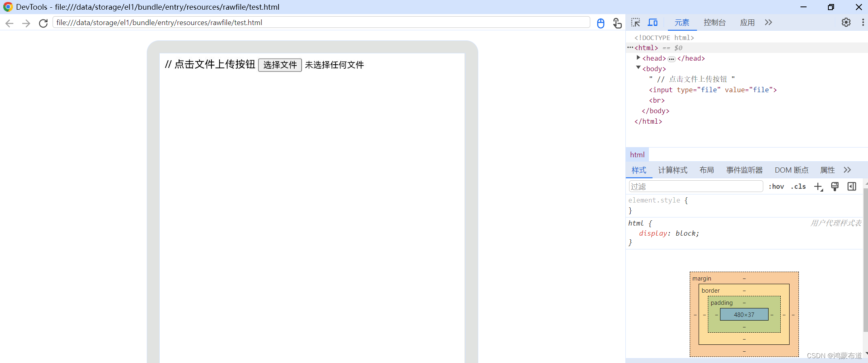This screenshot has width=868, height=363.
Task: Go forward with the forward arrow
Action: tap(26, 23)
